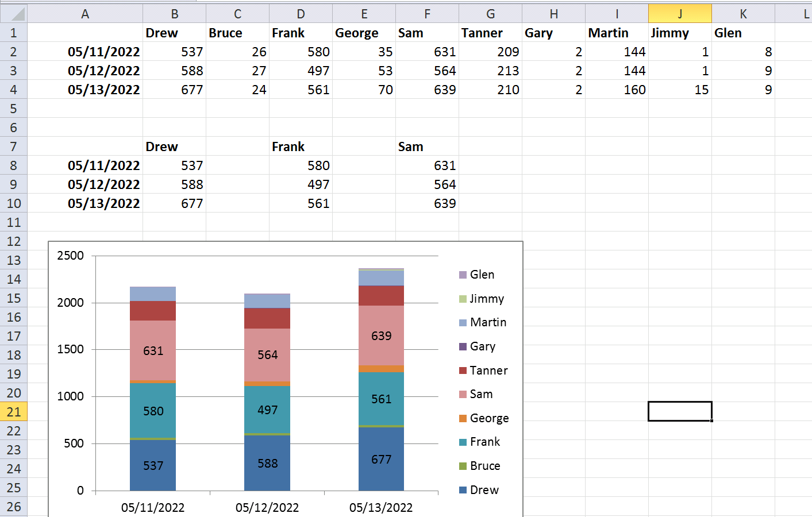Select cell K4 containing 9
This screenshot has height=517, width=812.
coord(743,90)
